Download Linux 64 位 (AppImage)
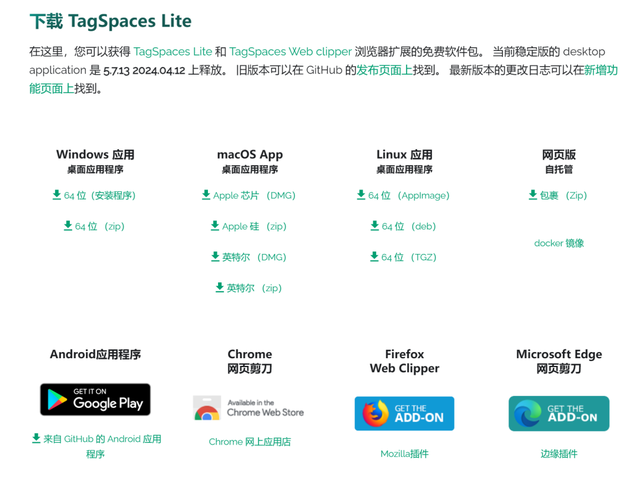 (403, 196)
